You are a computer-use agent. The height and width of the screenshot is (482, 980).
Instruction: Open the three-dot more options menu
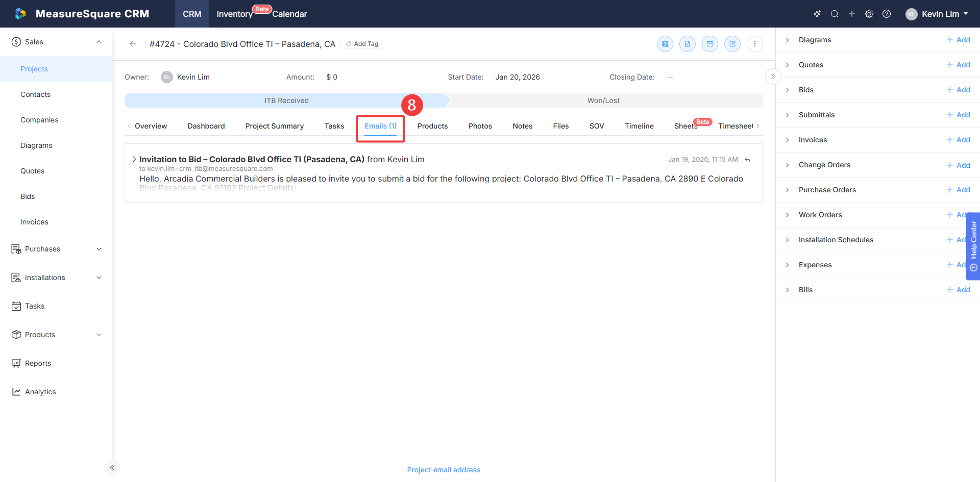click(x=755, y=44)
